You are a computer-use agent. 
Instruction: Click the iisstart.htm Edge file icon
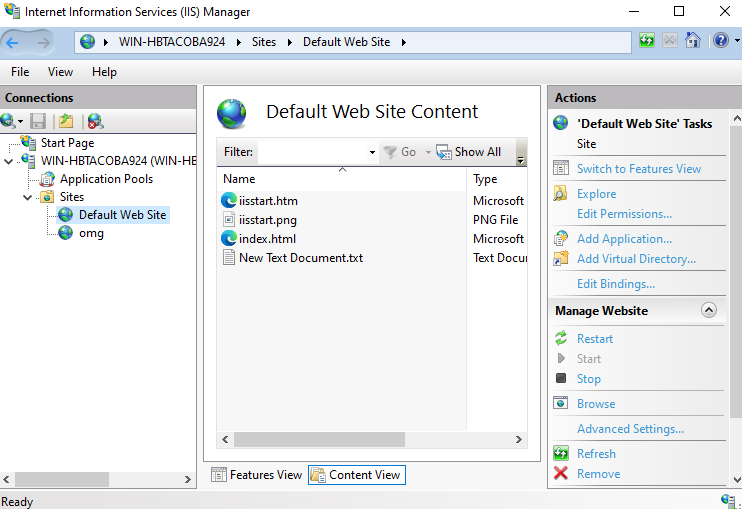click(x=229, y=201)
